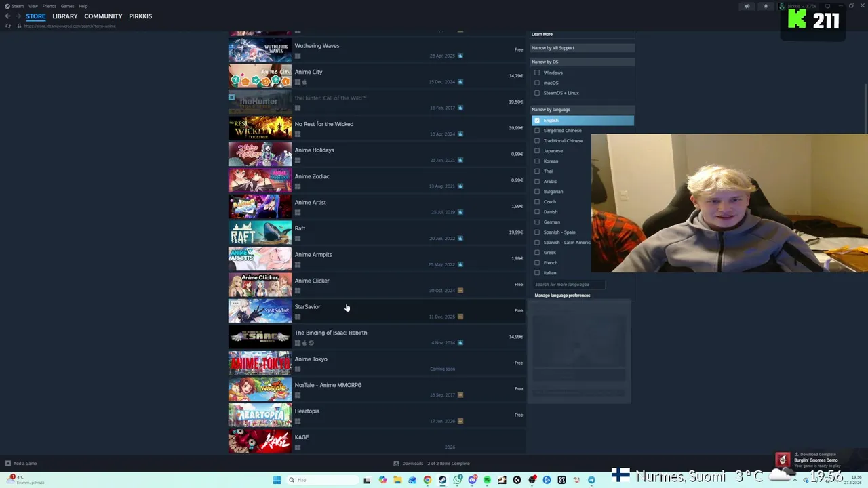Screen dimensions: 868x488
Task: Open Copilot from the taskbar
Action: pos(382,480)
